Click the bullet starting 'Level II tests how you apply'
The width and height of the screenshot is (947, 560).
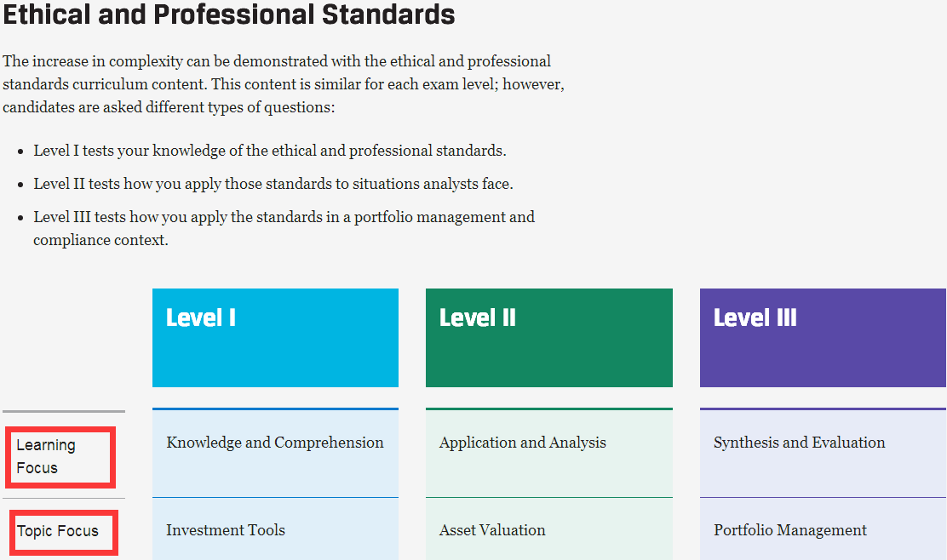[x=273, y=184]
